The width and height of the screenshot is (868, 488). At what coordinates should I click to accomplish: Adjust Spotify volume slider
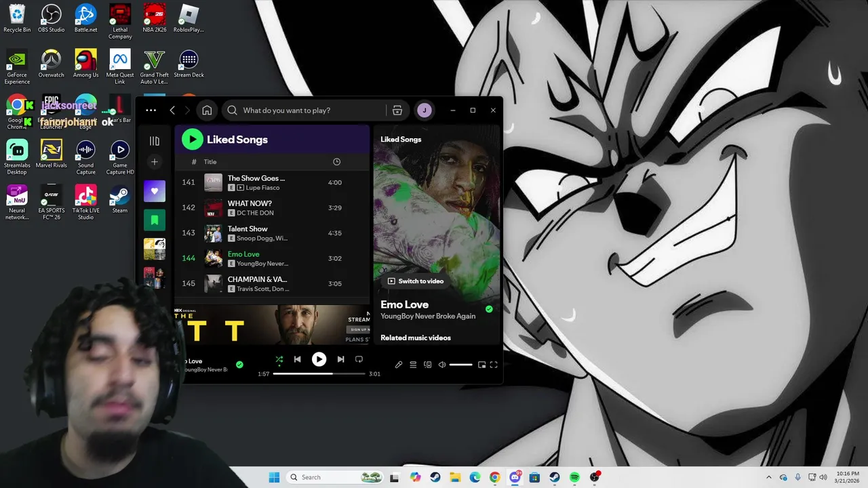tap(460, 365)
